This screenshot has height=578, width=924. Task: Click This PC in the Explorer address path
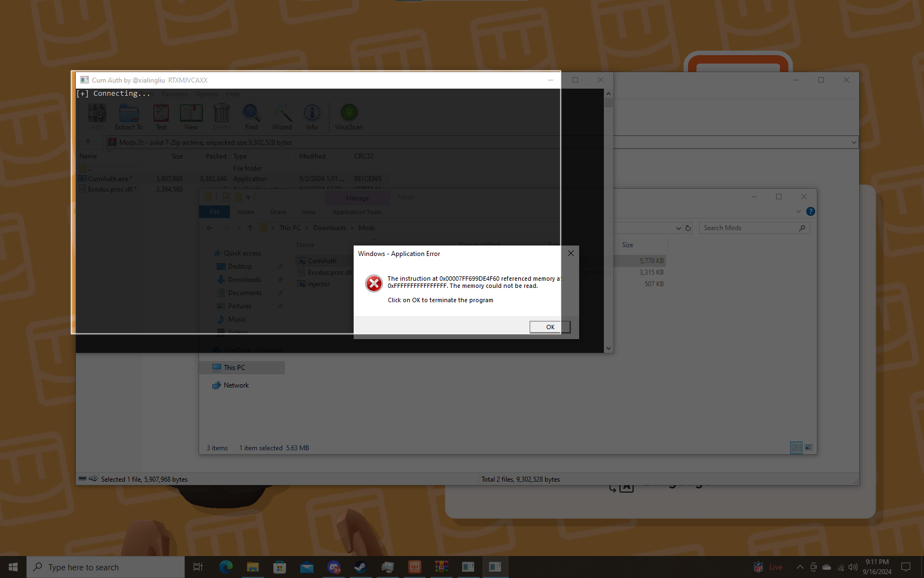(290, 228)
